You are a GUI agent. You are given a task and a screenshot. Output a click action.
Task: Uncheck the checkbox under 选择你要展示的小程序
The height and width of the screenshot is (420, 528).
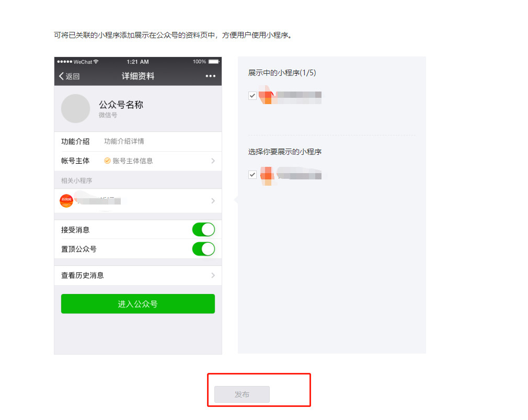coord(252,175)
